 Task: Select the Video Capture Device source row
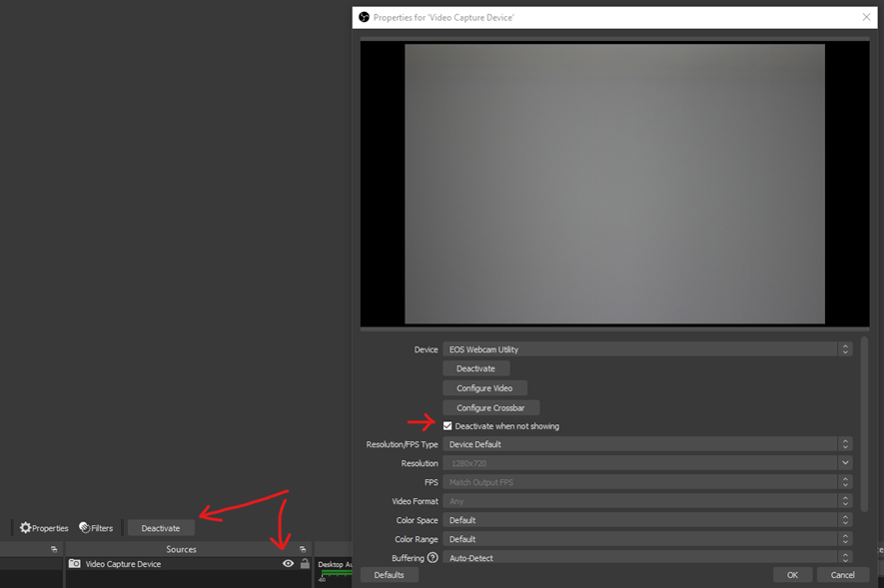189,563
